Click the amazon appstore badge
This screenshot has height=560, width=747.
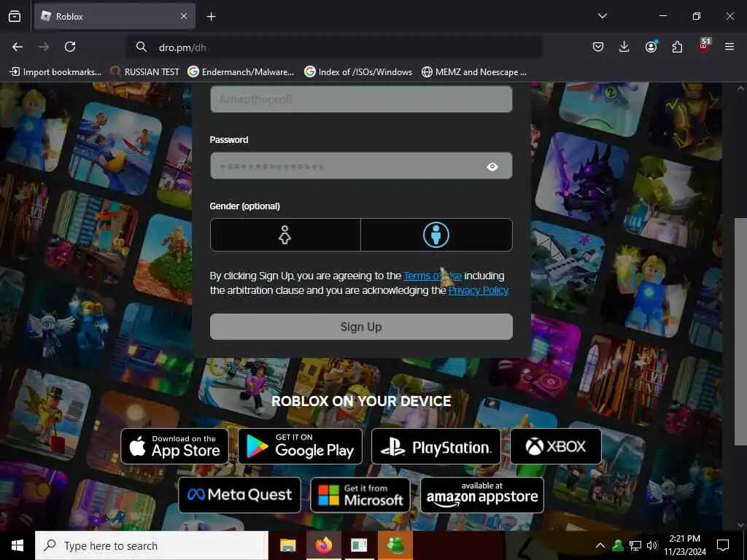(482, 495)
